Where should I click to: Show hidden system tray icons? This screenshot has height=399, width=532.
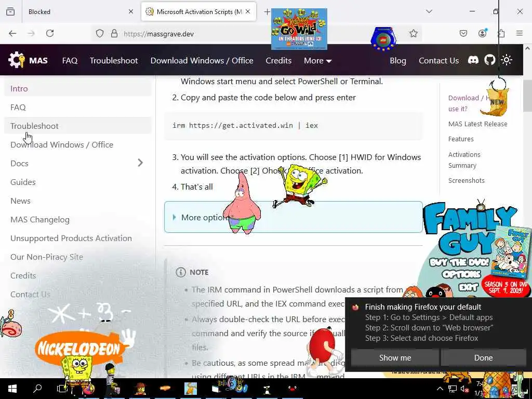440,389
